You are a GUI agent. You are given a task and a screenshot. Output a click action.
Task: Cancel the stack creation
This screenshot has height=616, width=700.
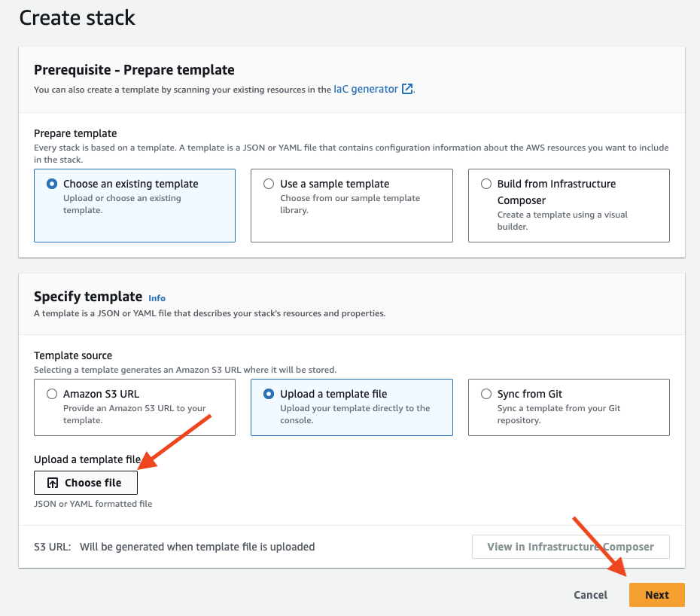590,595
